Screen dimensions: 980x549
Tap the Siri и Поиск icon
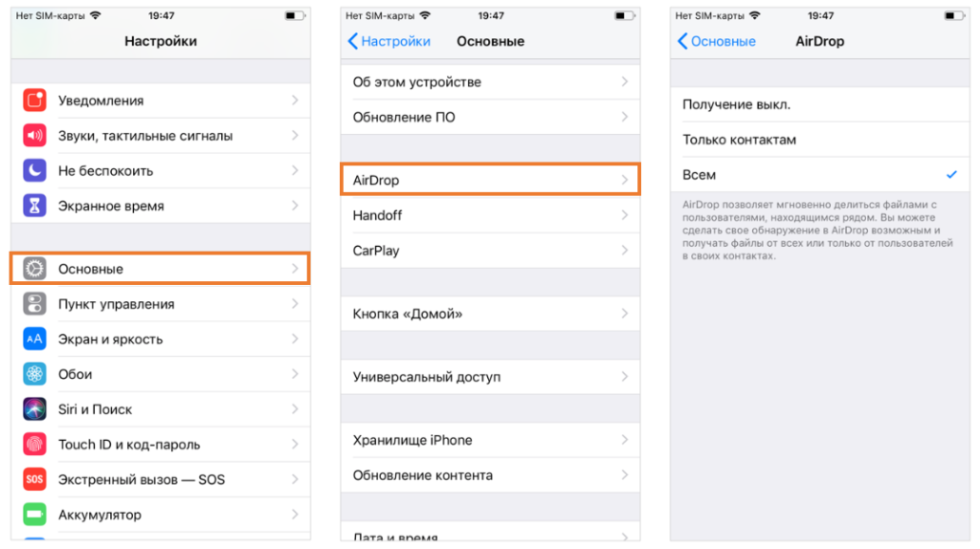tap(34, 409)
